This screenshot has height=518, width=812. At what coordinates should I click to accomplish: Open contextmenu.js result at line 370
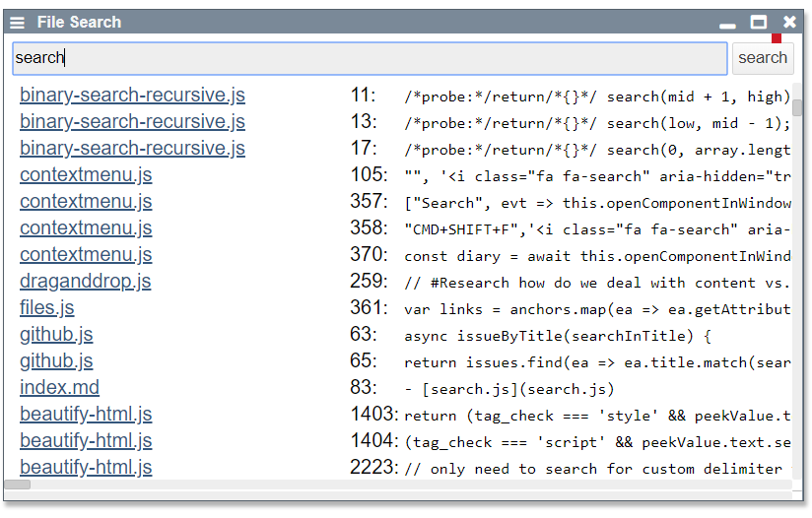(x=86, y=255)
